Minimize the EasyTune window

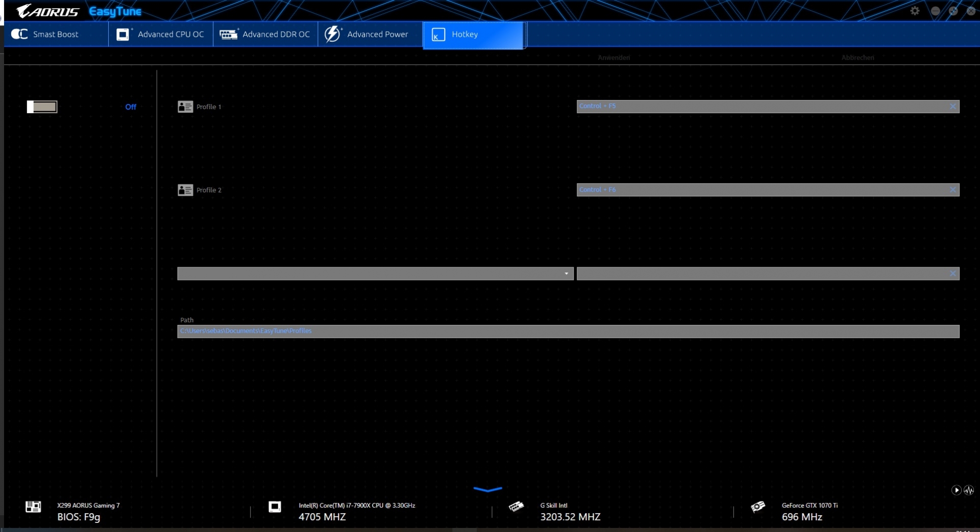[935, 11]
